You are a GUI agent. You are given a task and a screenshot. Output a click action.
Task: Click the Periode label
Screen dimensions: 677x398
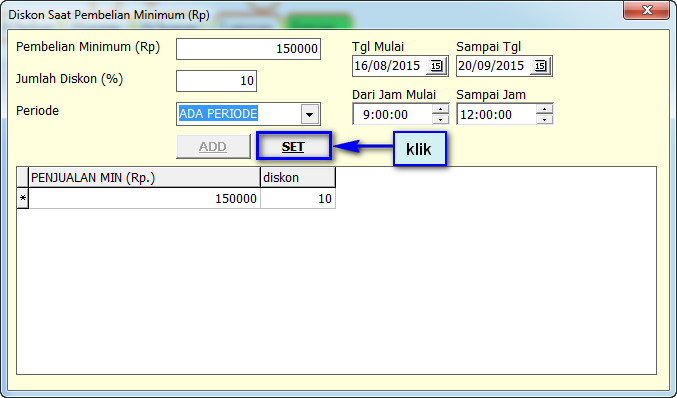[37, 111]
